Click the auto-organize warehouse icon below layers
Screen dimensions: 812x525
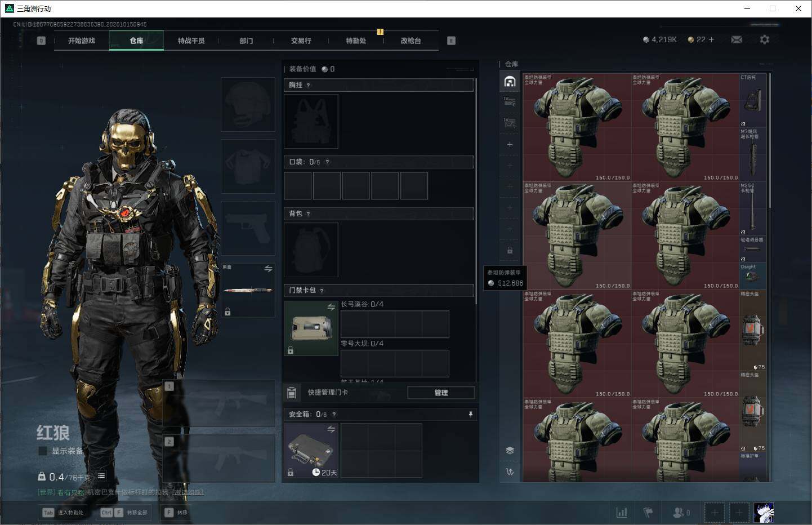coord(510,472)
